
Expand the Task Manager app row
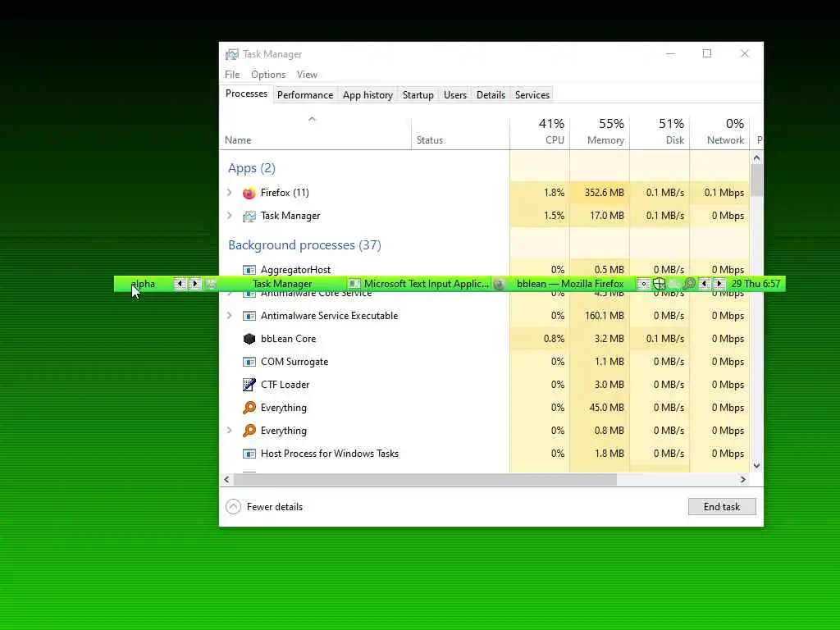[230, 216]
